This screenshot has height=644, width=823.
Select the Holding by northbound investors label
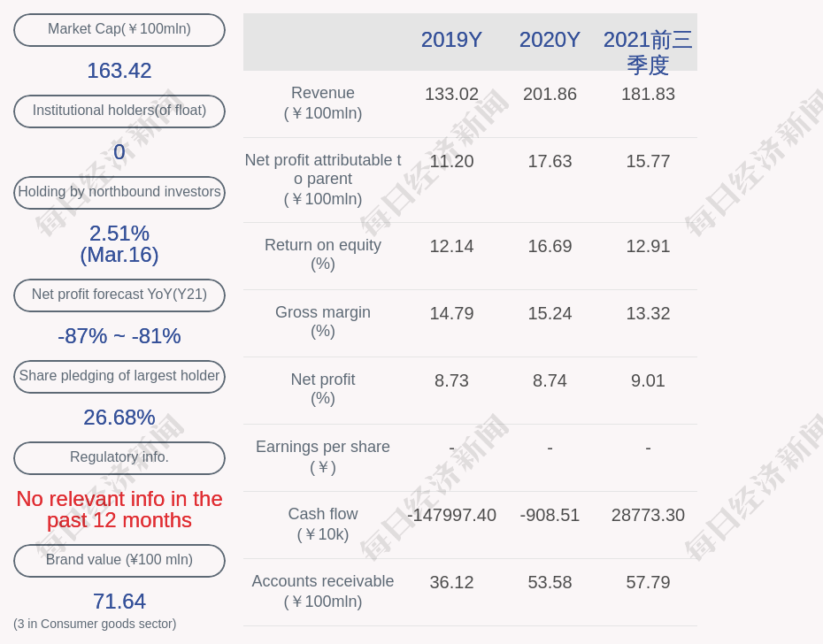(119, 192)
